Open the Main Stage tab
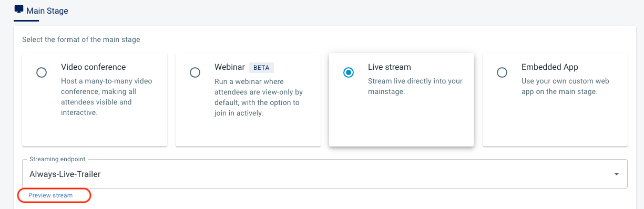Image resolution: width=644 pixels, height=209 pixels. 41,11
